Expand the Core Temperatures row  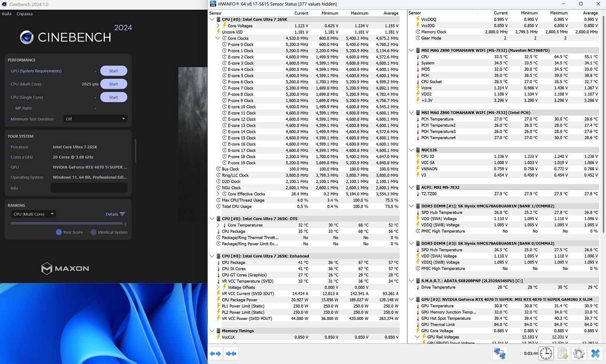coord(218,225)
